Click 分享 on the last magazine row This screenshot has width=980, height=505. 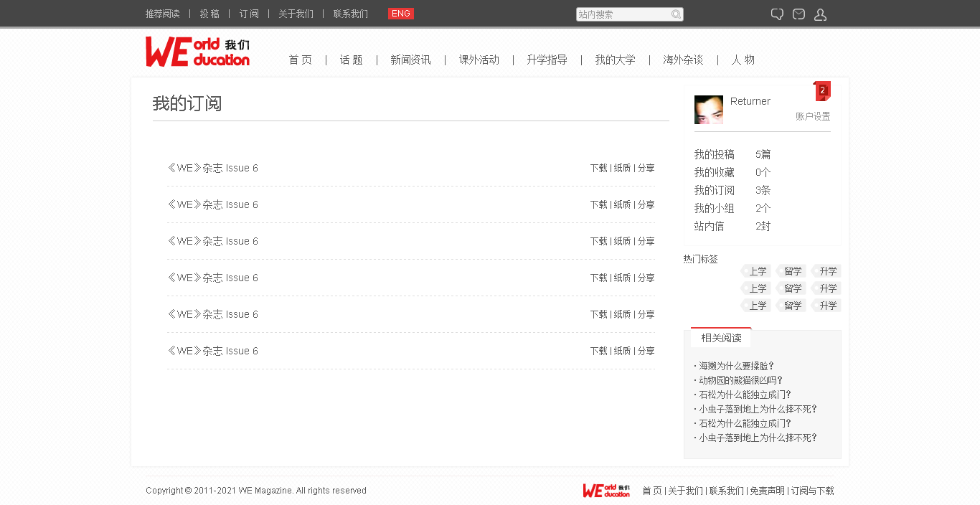coord(646,351)
